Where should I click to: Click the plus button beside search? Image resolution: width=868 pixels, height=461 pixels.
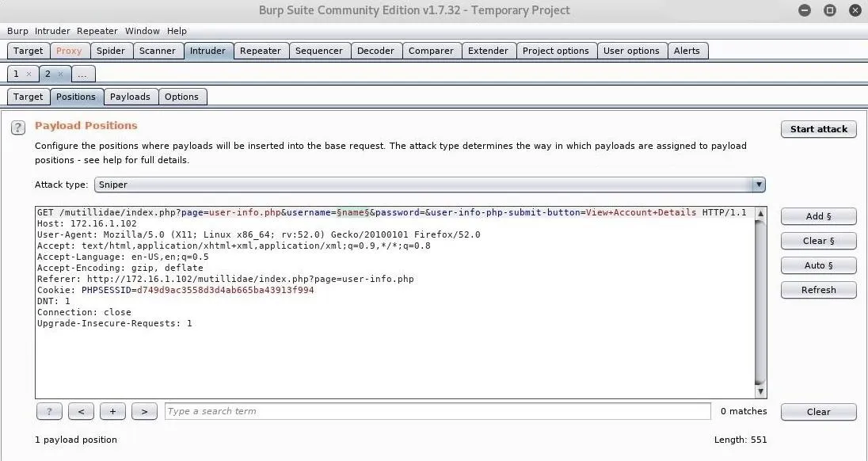point(112,411)
